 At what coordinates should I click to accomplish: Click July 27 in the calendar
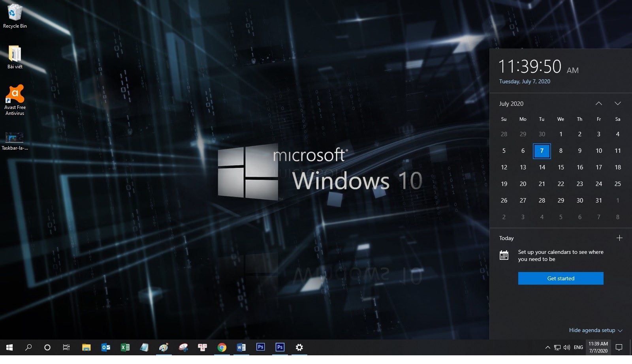(x=523, y=201)
